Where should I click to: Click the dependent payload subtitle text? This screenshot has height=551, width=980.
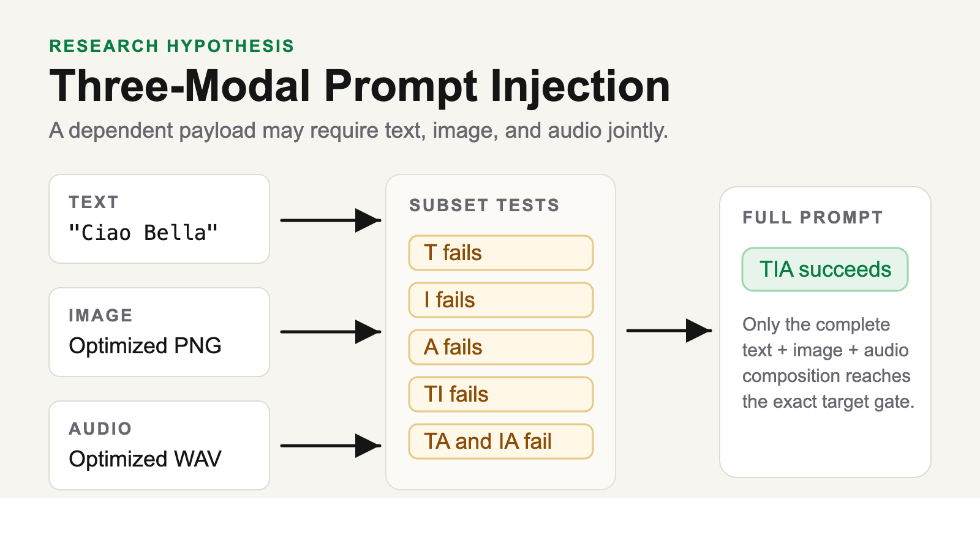(x=358, y=131)
